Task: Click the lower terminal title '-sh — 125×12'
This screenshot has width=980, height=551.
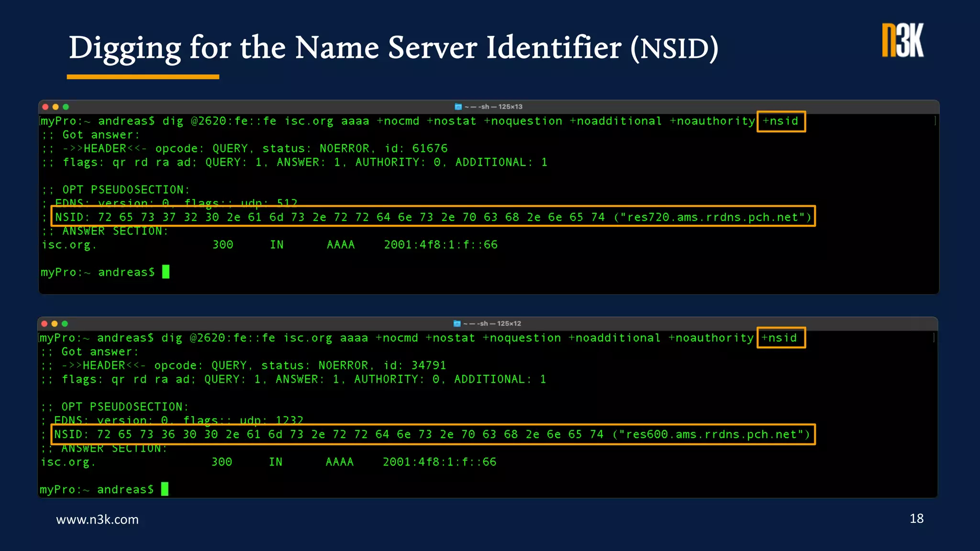Action: (x=499, y=323)
